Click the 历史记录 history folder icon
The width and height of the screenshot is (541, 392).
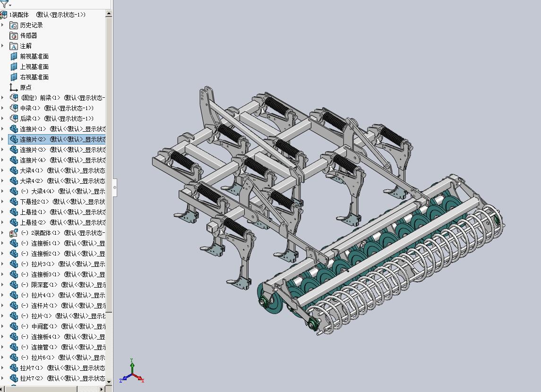pyautogui.click(x=14, y=25)
